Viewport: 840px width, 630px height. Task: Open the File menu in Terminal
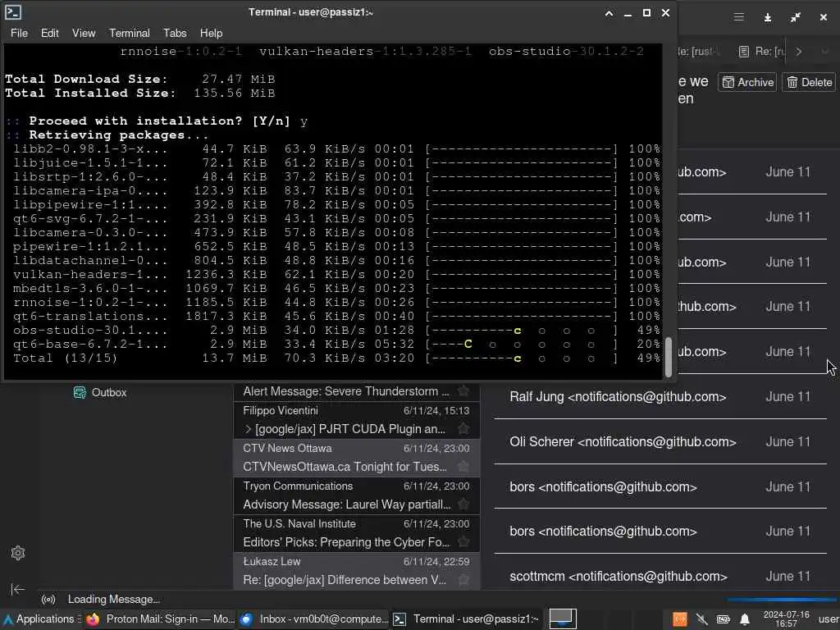point(19,33)
